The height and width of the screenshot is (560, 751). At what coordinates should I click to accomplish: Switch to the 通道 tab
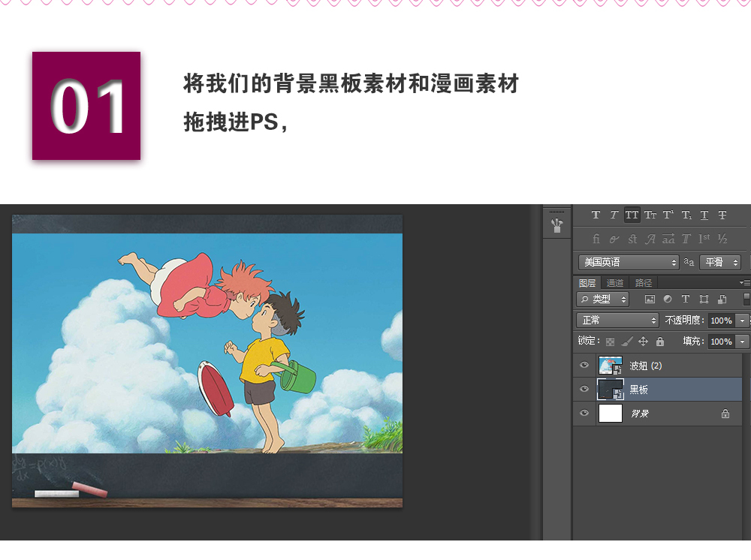pos(615,283)
